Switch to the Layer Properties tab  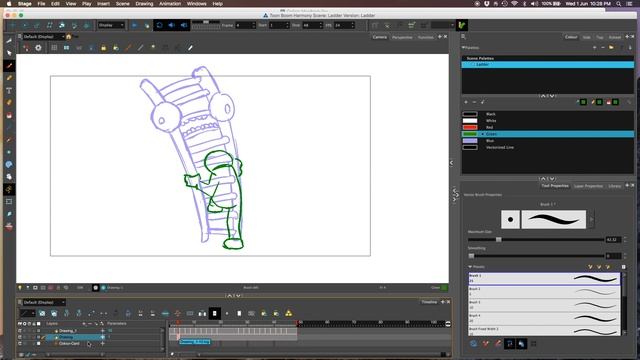pyautogui.click(x=588, y=186)
